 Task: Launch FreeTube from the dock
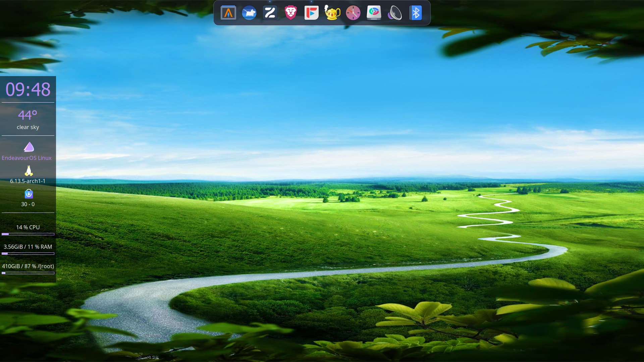pyautogui.click(x=311, y=13)
